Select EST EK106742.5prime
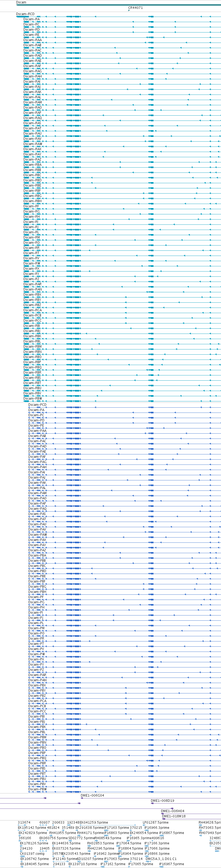The image size is (221, 868). [35, 859]
